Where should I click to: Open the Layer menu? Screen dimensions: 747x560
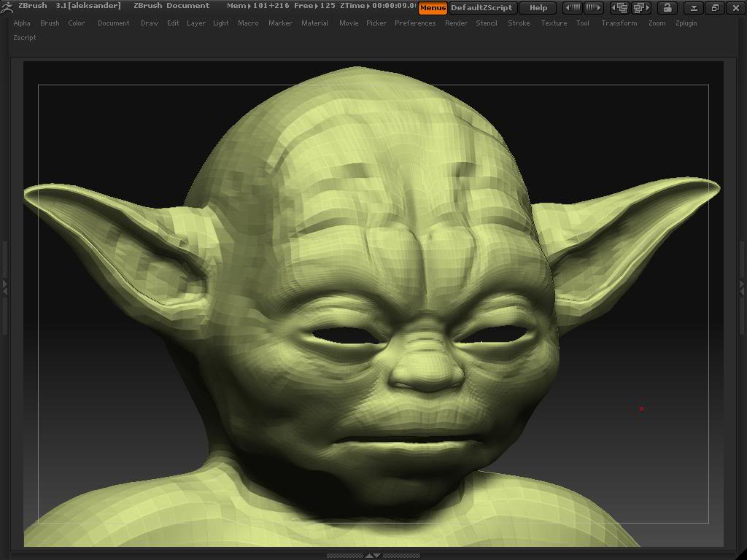coord(196,23)
